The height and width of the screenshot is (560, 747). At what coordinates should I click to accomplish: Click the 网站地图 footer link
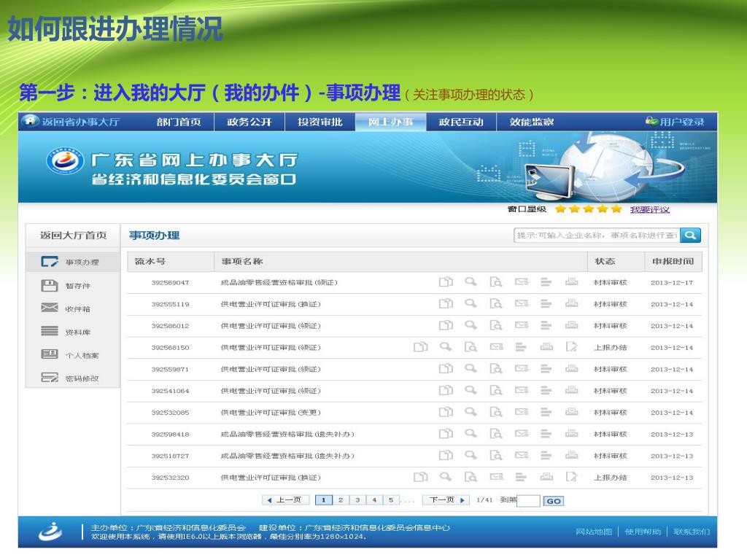tap(594, 532)
